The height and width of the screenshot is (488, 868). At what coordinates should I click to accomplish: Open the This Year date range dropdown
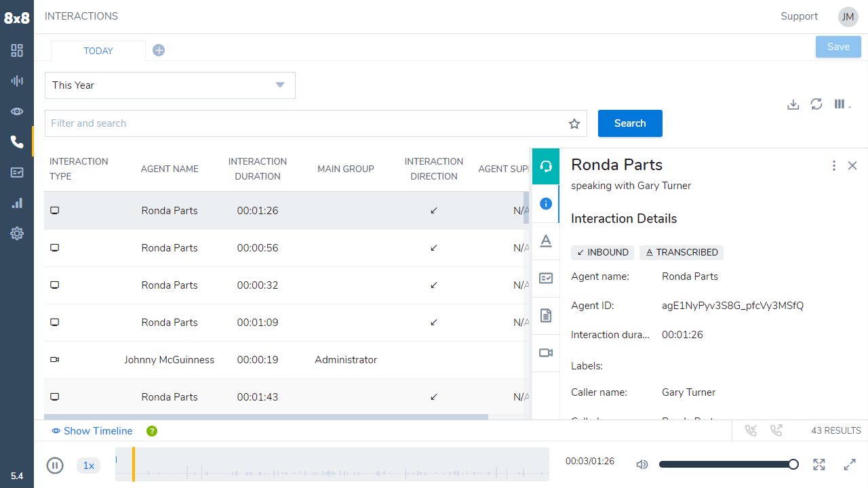pyautogui.click(x=170, y=85)
